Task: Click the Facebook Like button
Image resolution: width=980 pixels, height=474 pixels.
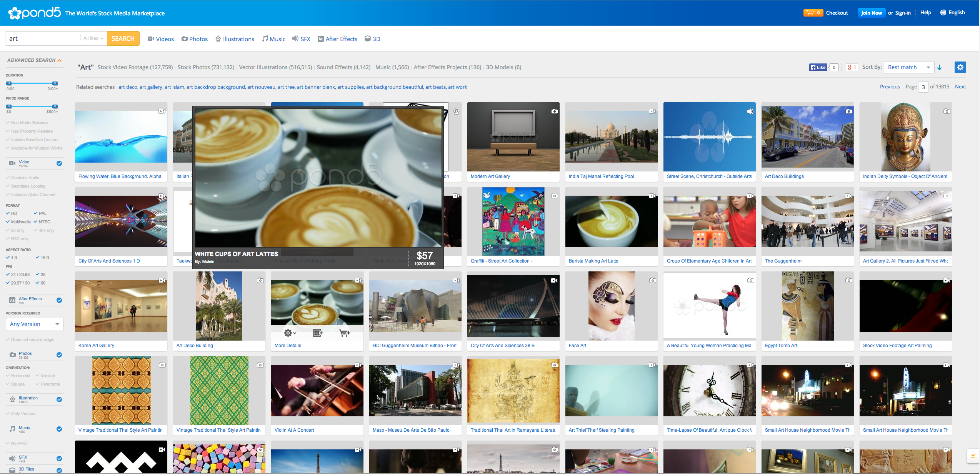Action: tap(818, 67)
